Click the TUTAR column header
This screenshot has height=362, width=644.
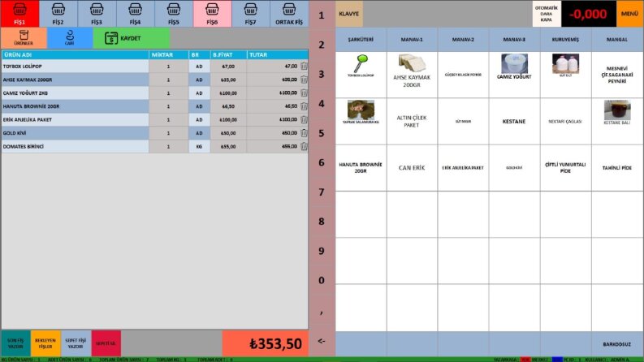(x=278, y=54)
